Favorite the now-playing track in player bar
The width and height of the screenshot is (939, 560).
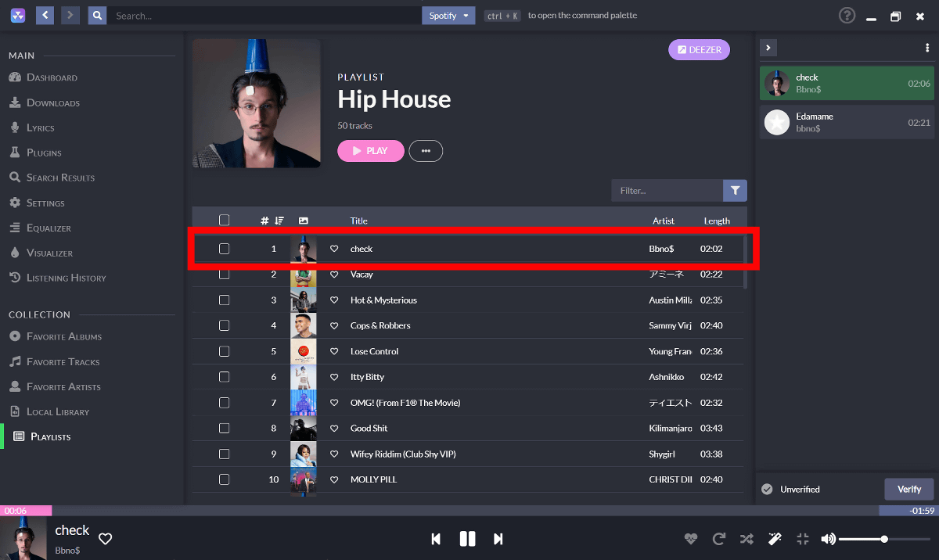[x=106, y=538]
